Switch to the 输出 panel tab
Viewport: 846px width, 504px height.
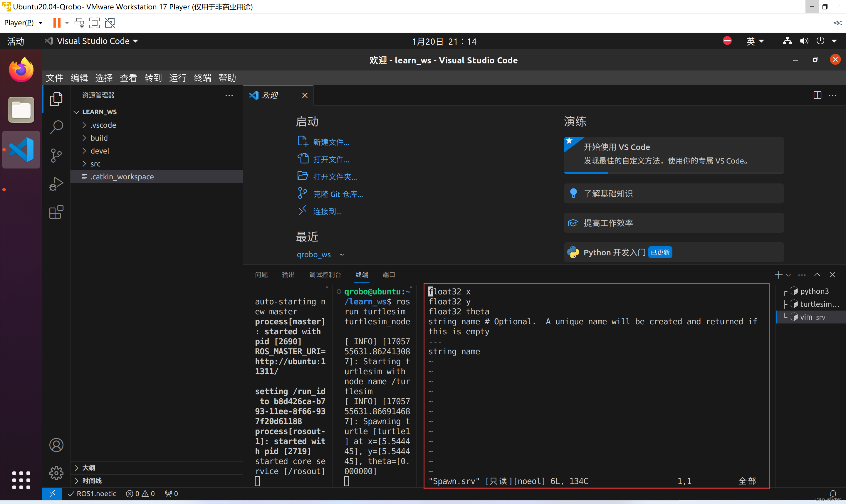tap(288, 275)
